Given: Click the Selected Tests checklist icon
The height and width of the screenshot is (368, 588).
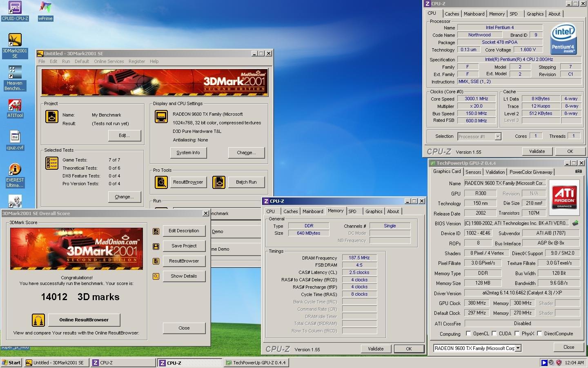Looking at the screenshot, I should [52, 163].
